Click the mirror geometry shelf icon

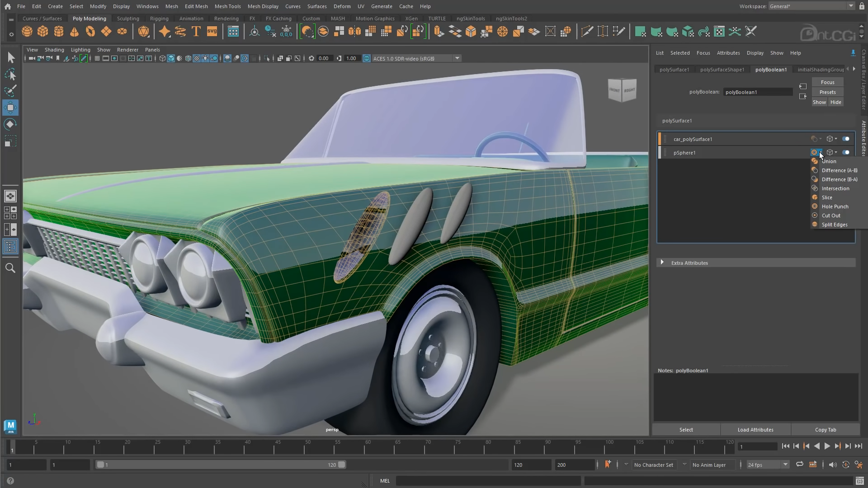click(355, 32)
